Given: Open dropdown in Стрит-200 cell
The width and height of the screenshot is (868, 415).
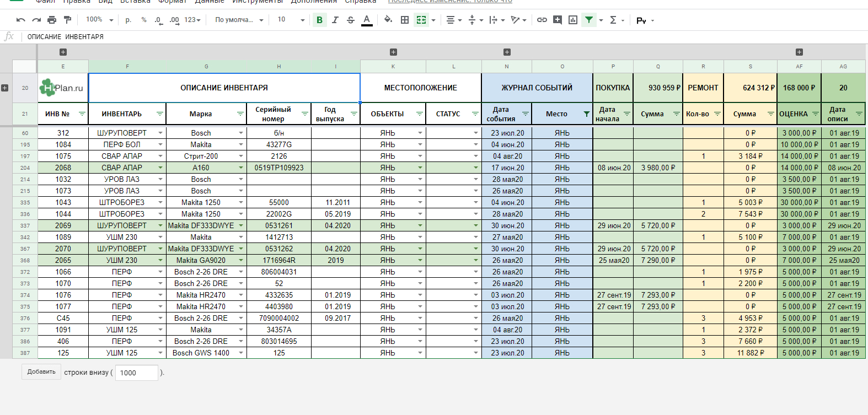Looking at the screenshot, I should [241, 156].
